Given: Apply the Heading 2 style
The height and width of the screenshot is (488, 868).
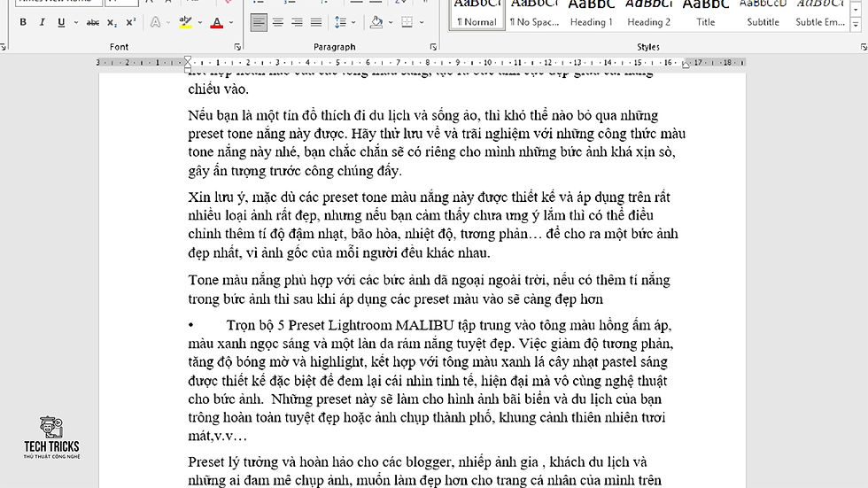Looking at the screenshot, I should click(x=648, y=14).
